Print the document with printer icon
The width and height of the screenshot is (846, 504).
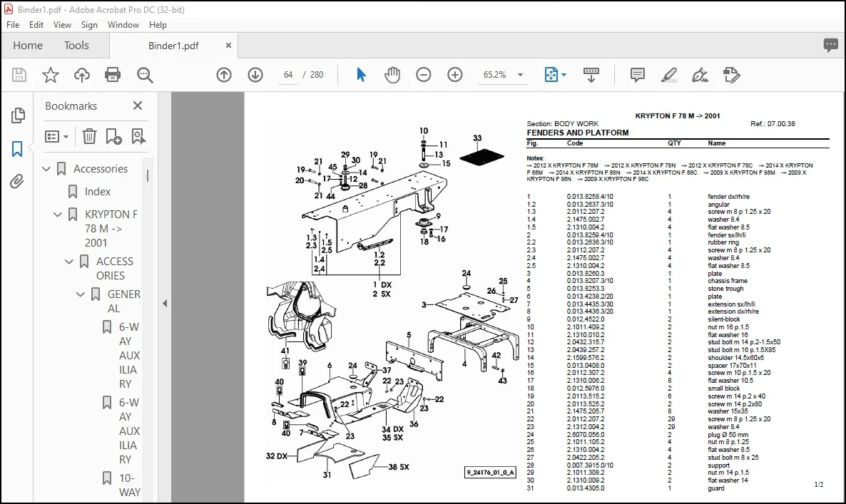pos(113,75)
